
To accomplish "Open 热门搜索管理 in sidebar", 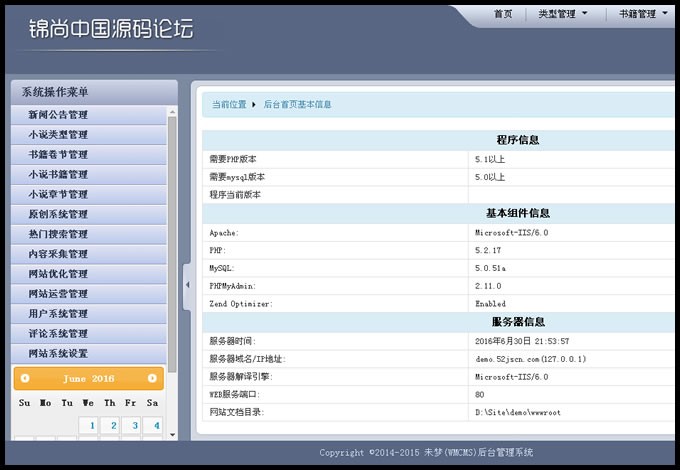I will 88,234.
